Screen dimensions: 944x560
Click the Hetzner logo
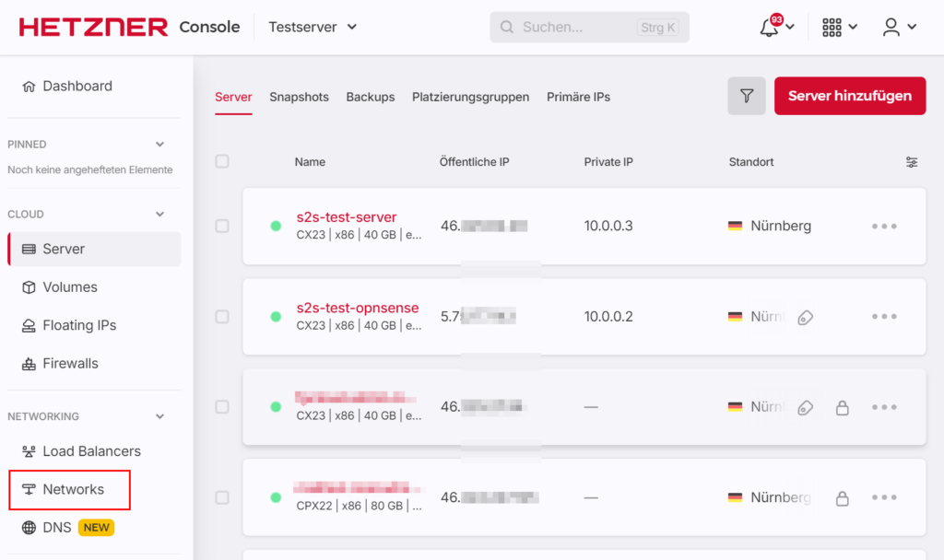93,27
